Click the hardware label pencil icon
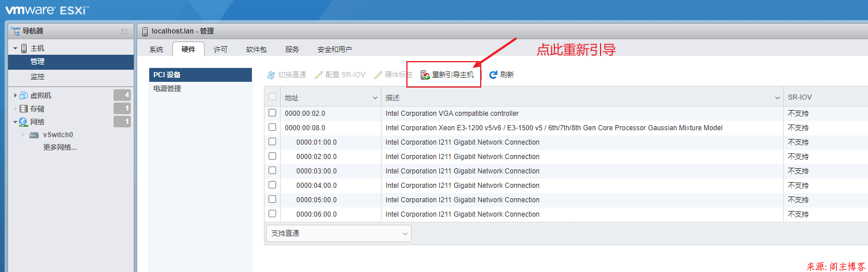This screenshot has width=868, height=272. coord(378,75)
